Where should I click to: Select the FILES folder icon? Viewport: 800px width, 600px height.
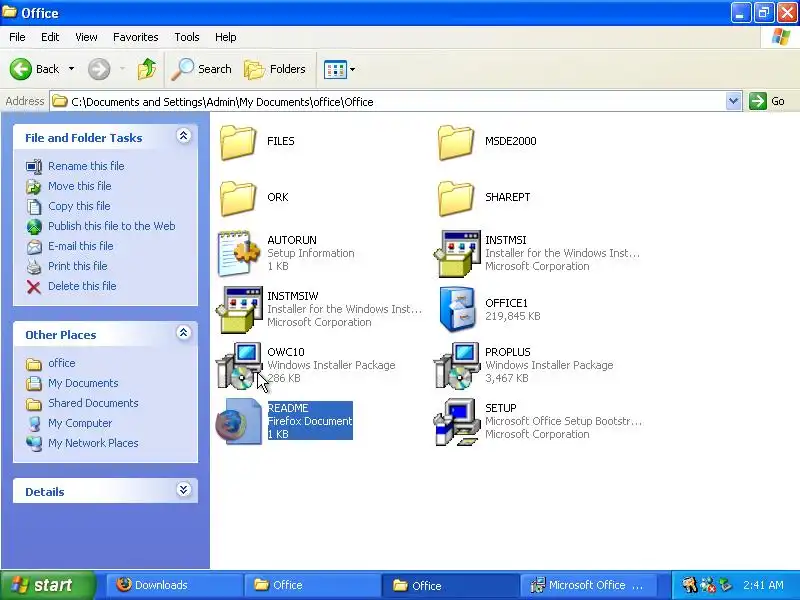[x=238, y=142]
